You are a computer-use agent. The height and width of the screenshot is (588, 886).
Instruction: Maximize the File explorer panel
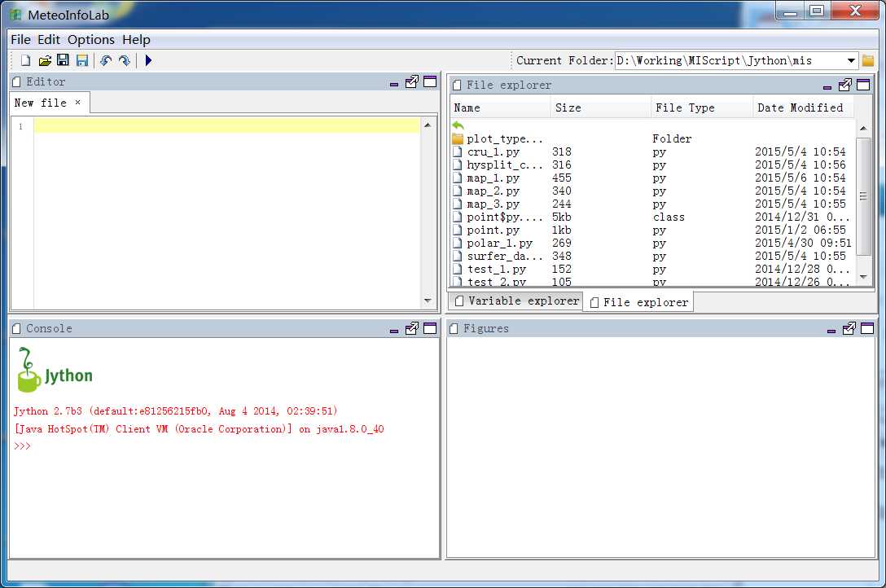(x=863, y=85)
